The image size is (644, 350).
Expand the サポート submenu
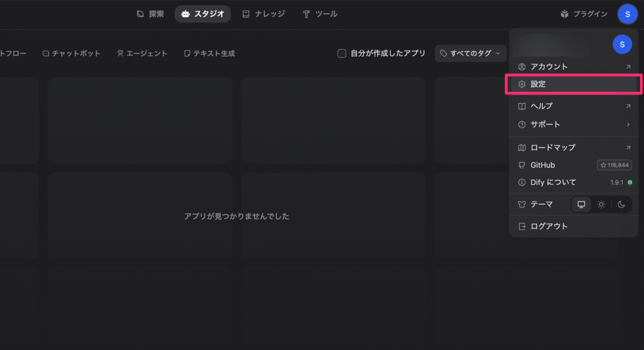573,124
